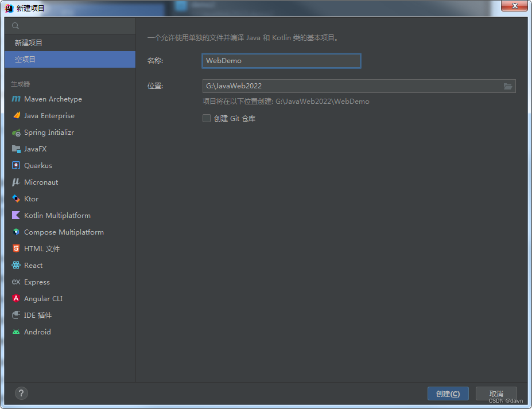Click the 名称 field label
The image size is (532, 409).
point(155,60)
